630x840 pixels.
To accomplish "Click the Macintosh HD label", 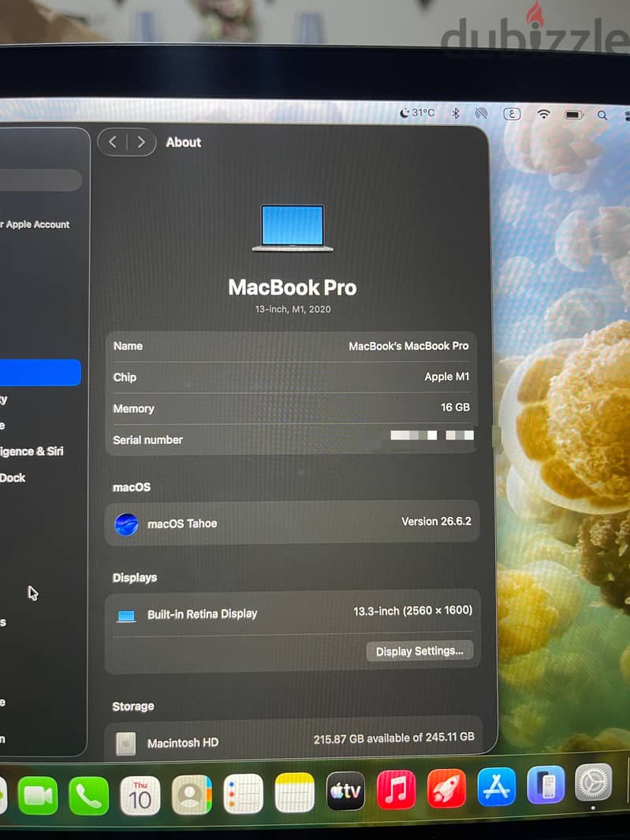I will coord(183,743).
